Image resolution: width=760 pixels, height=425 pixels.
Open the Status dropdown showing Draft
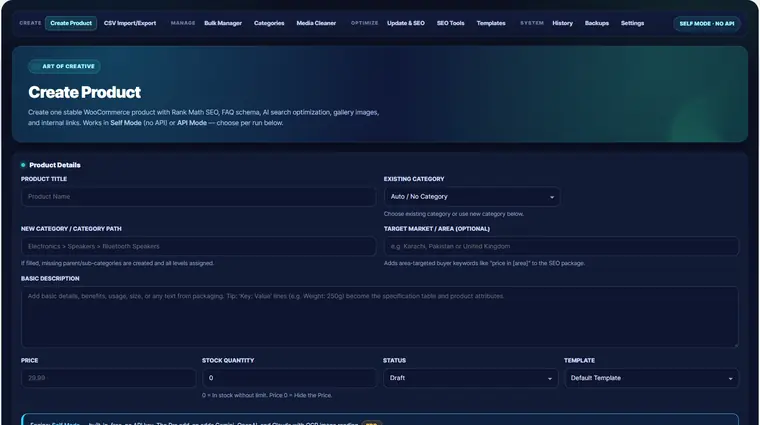[x=470, y=378]
